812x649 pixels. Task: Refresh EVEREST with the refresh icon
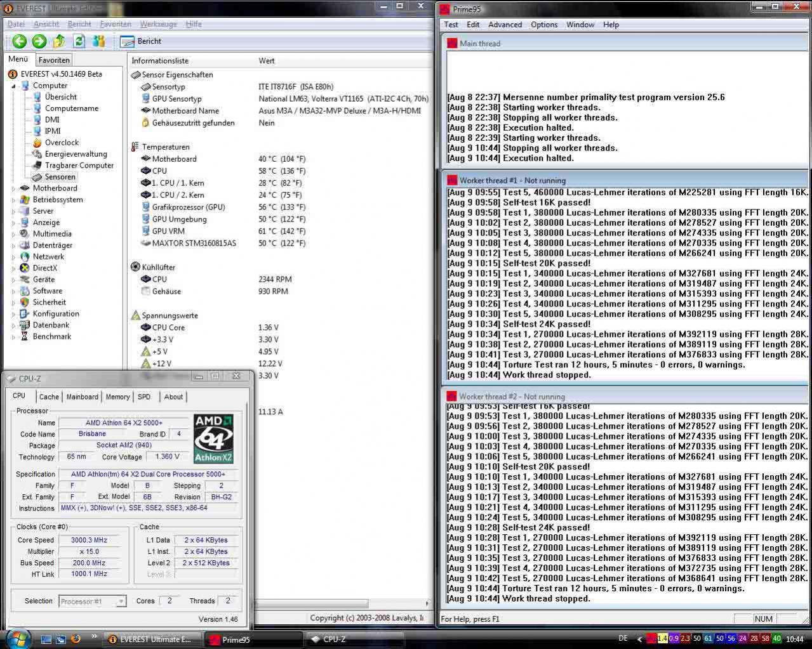tap(79, 41)
